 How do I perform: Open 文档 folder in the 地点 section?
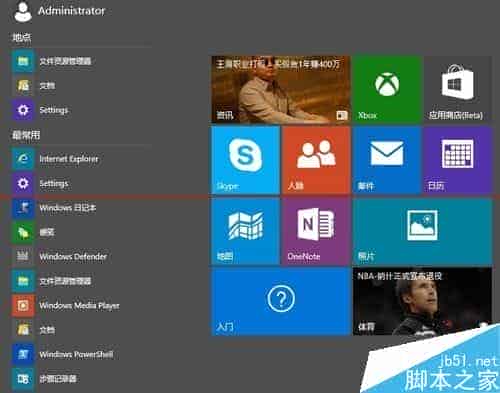pyautogui.click(x=33, y=86)
